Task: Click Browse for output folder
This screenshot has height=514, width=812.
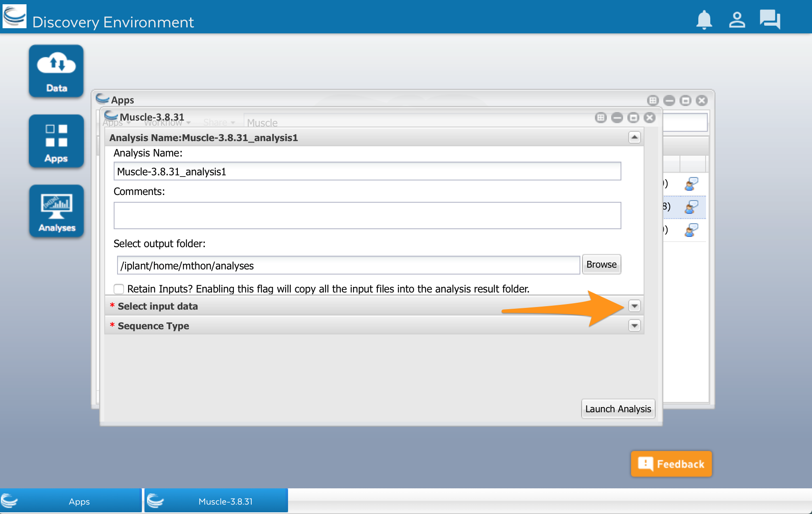Action: (x=601, y=265)
